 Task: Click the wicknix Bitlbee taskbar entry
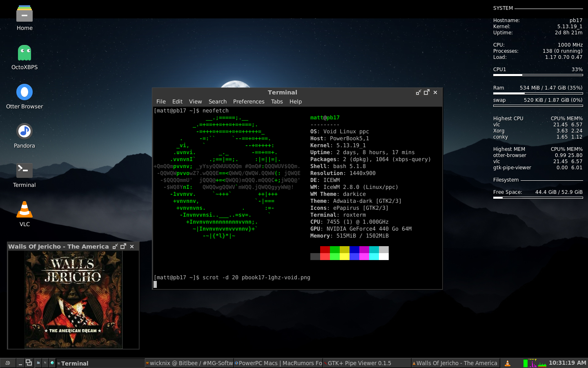(189, 363)
